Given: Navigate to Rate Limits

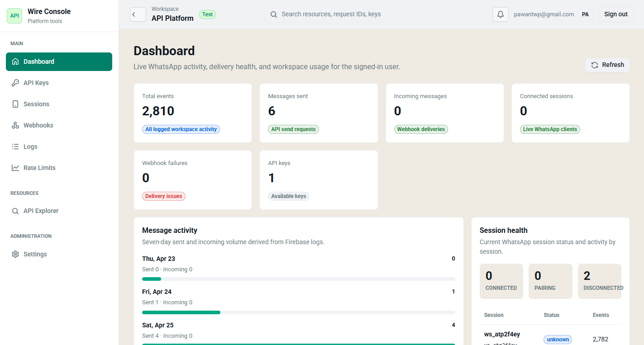Looking at the screenshot, I should click(x=59, y=168).
